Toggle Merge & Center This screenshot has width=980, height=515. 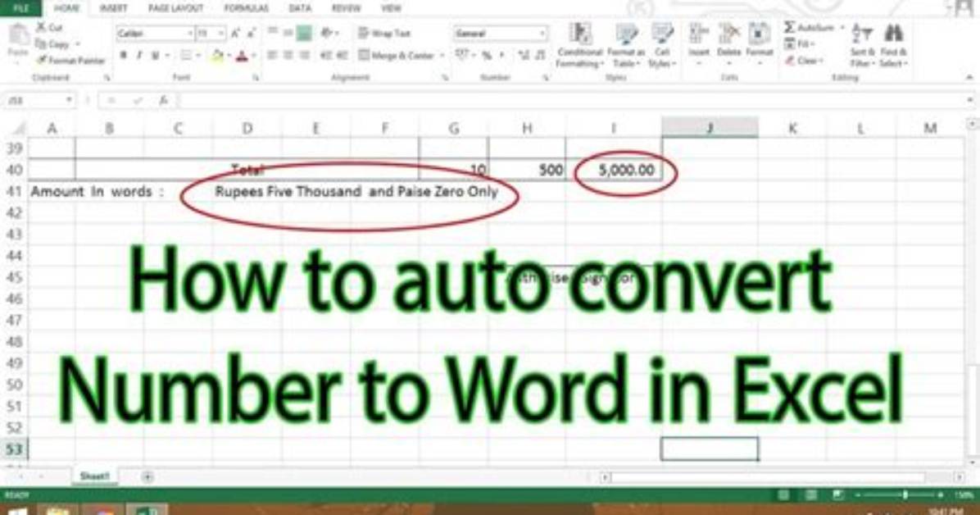(397, 56)
